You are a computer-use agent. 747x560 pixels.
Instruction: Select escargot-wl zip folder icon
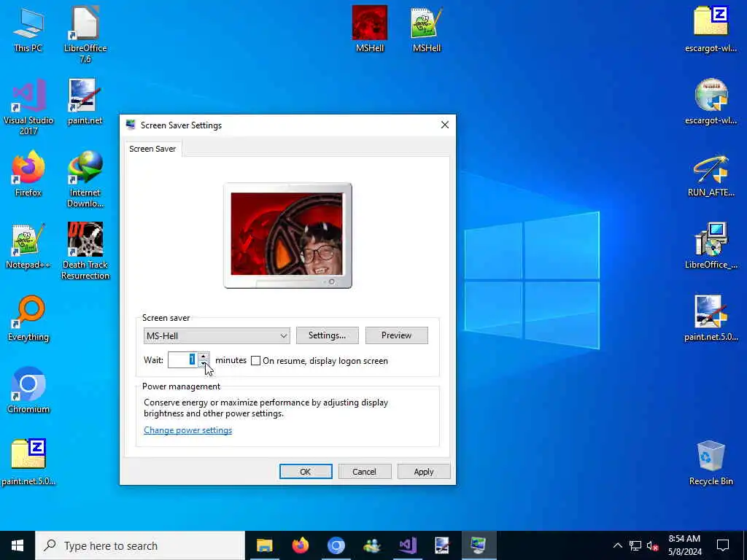click(711, 28)
